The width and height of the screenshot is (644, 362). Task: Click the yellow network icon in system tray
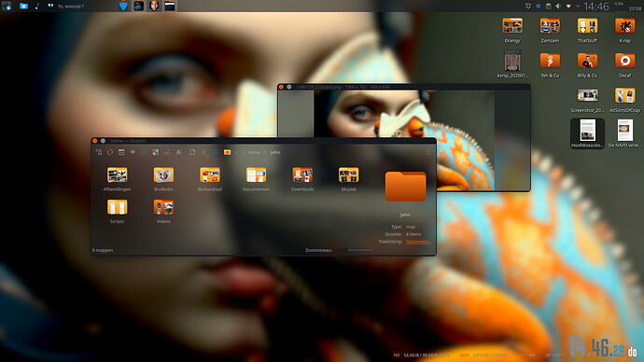[x=568, y=7]
